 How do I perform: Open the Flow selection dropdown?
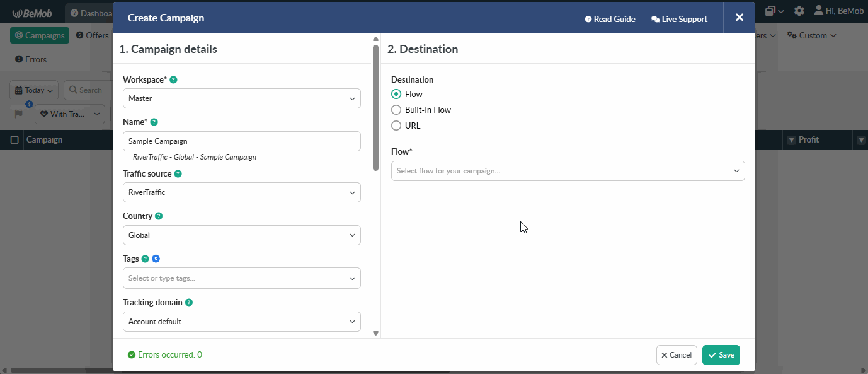coord(568,171)
